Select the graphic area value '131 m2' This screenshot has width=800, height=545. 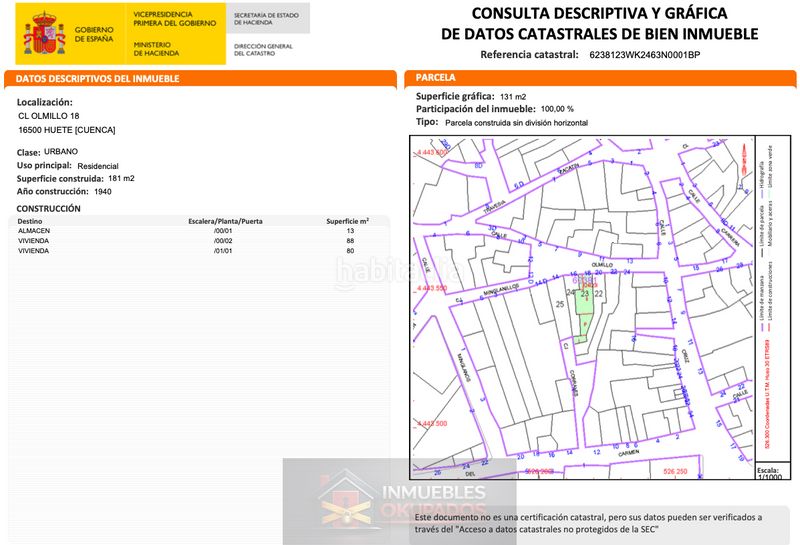point(513,96)
